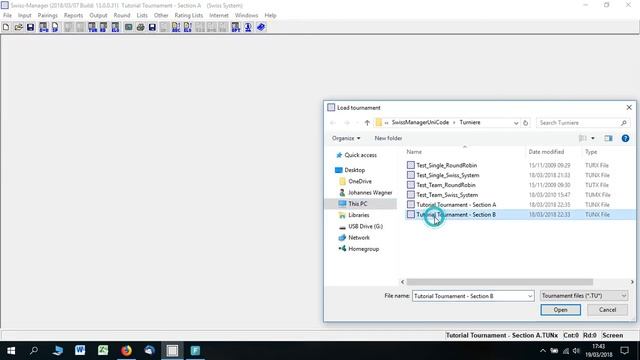The width and height of the screenshot is (640, 360).
Task: Refresh the Turniere folder listing
Action: (x=526, y=122)
